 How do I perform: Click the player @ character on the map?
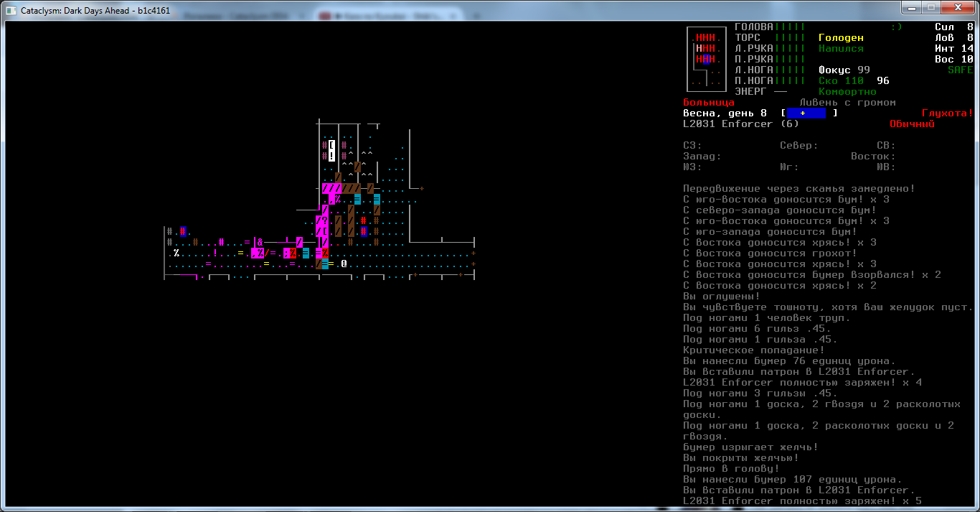click(344, 264)
